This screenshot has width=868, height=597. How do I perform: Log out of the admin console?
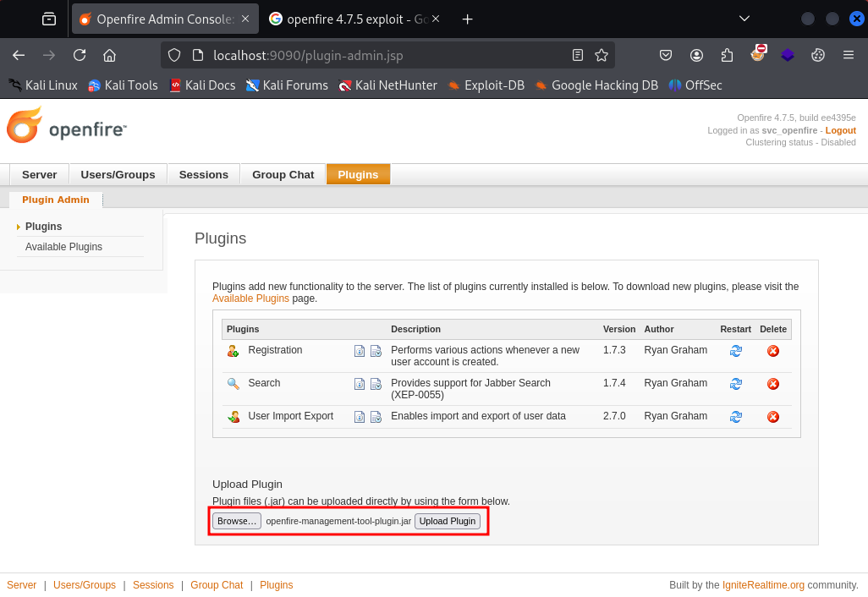[840, 130]
